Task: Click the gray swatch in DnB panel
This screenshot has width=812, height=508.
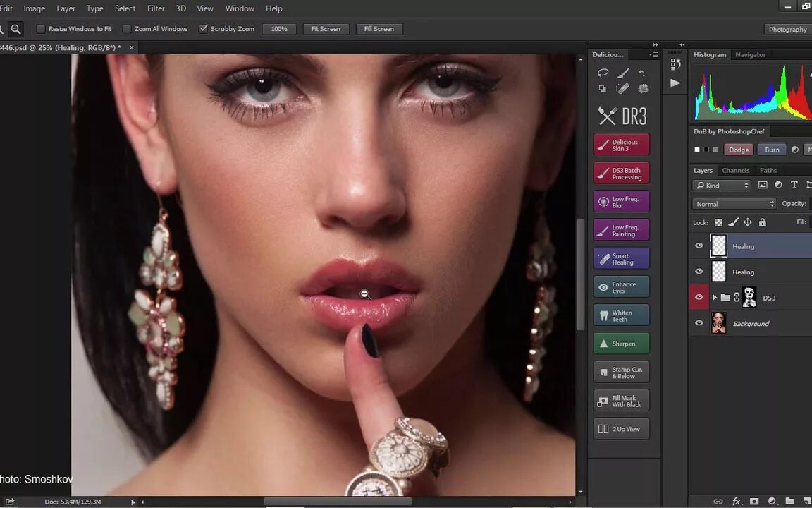Action: click(x=715, y=150)
